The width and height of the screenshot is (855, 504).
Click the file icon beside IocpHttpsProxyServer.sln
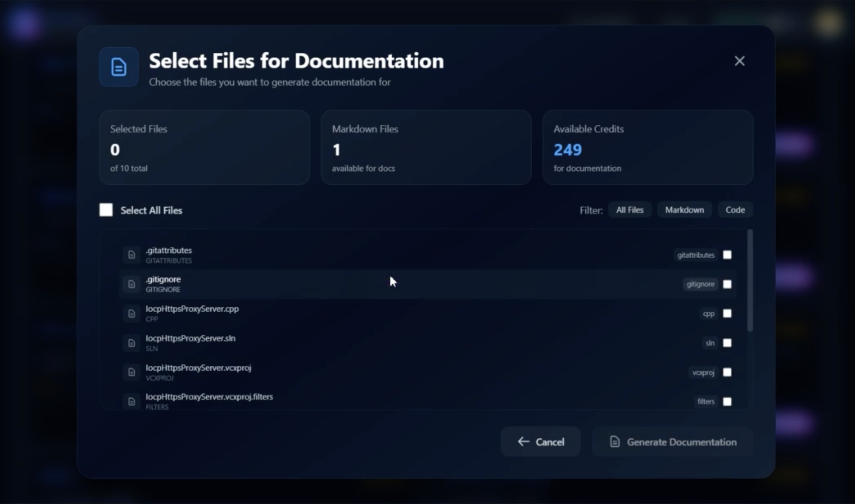click(131, 343)
